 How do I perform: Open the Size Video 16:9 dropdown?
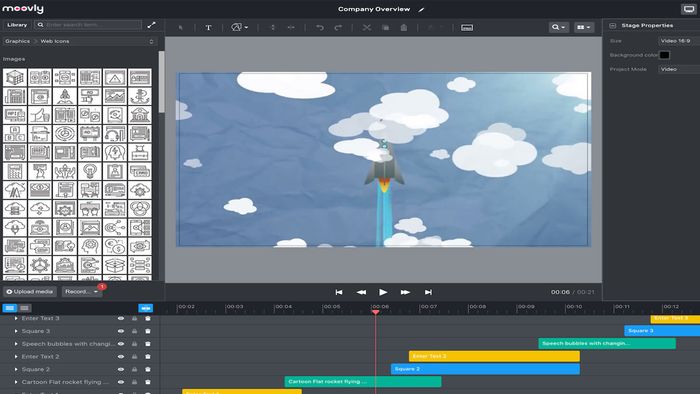coord(679,41)
